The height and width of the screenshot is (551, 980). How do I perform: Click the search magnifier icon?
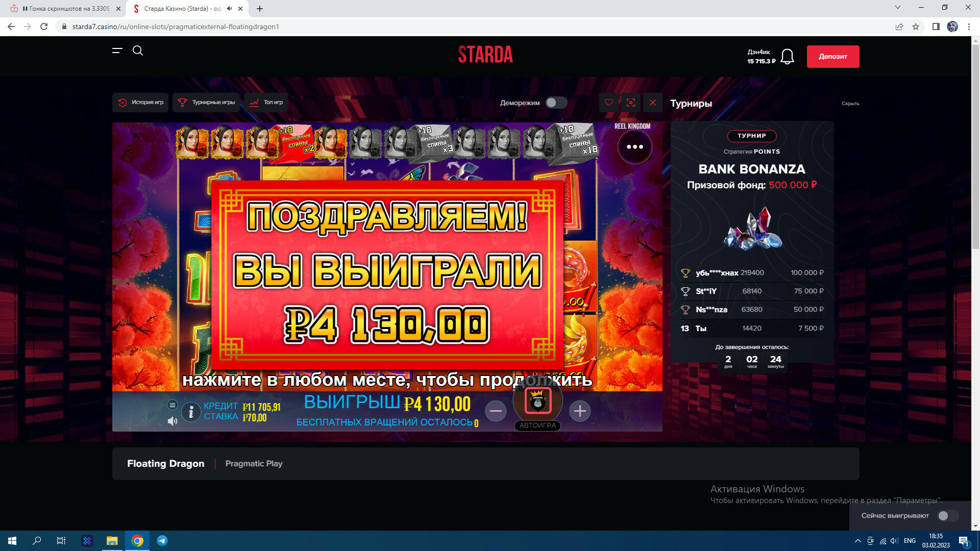point(138,51)
